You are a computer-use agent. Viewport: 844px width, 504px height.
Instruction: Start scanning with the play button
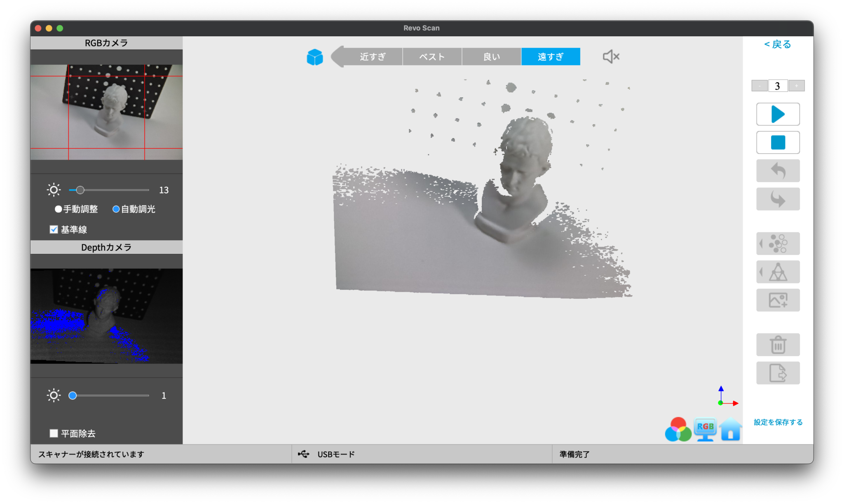778,114
